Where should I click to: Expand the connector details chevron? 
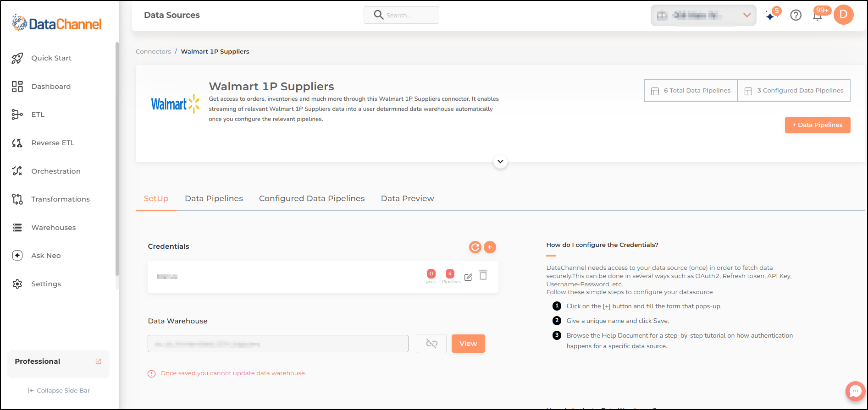[x=500, y=161]
